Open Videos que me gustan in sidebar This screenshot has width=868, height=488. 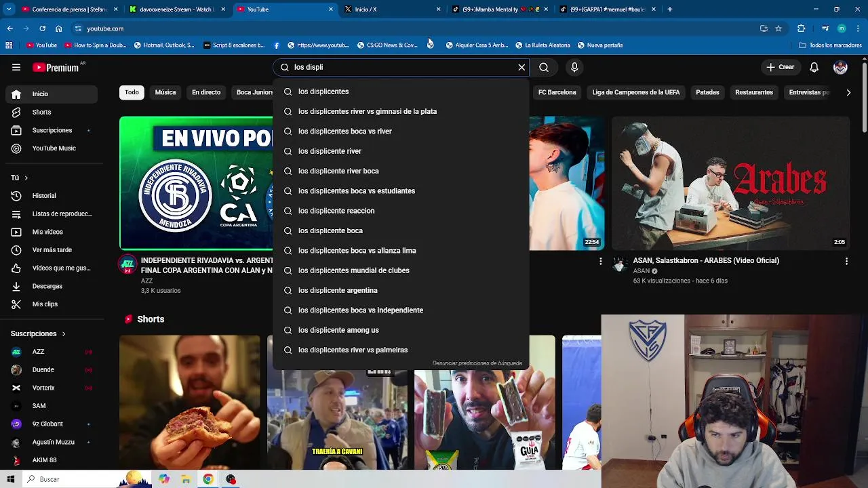point(52,268)
